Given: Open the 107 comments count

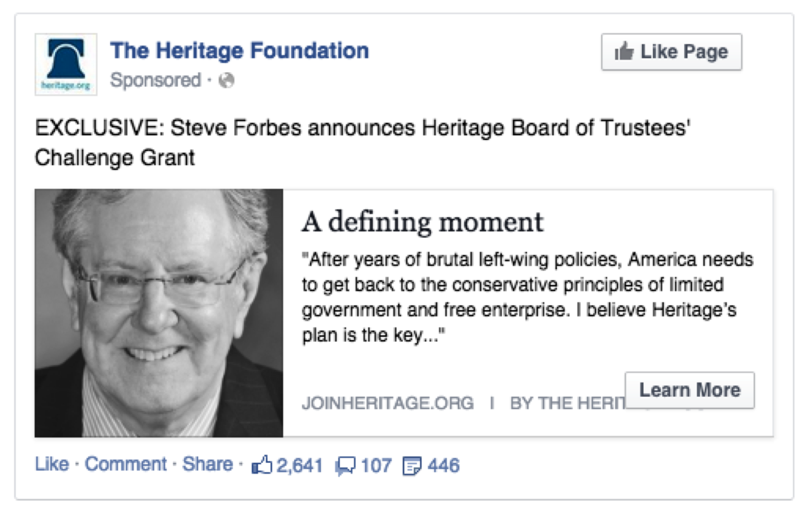Looking at the screenshot, I should tap(376, 465).
